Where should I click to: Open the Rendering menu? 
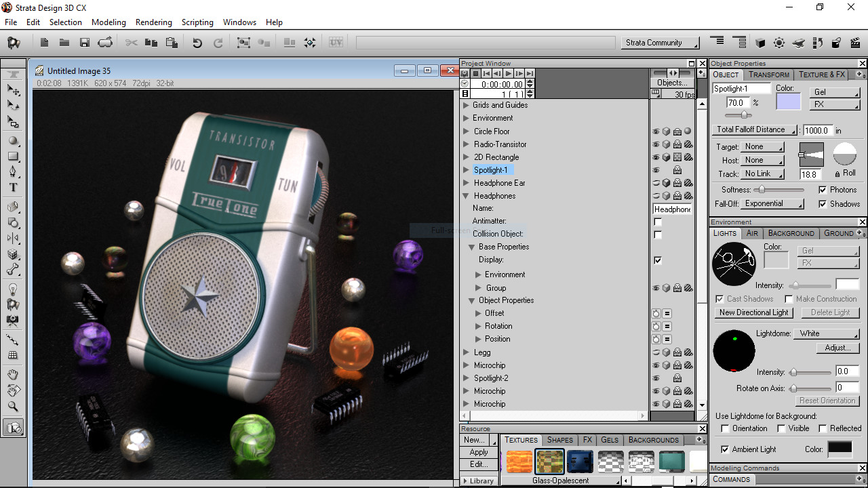point(154,22)
